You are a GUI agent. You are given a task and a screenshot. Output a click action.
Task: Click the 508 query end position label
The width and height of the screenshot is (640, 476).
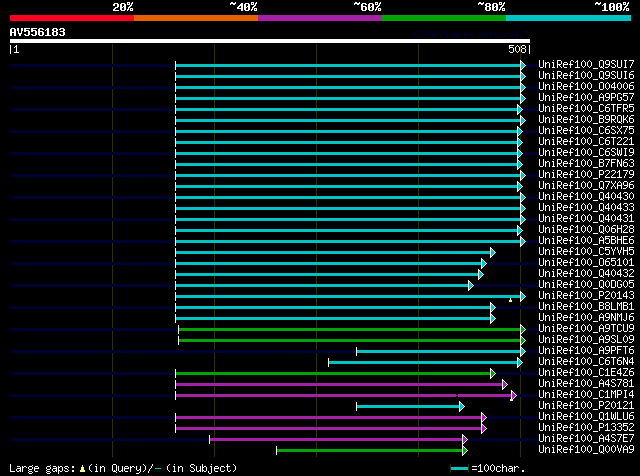(517, 49)
